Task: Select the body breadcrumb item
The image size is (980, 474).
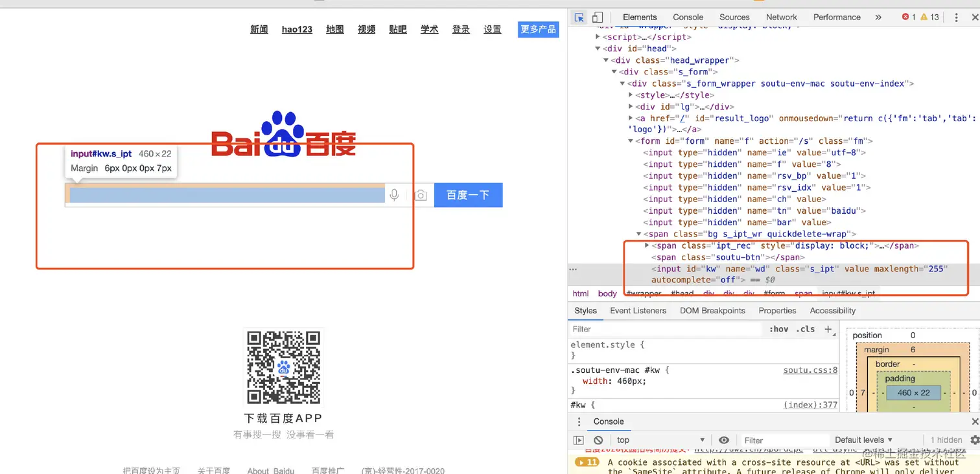Action: coord(607,293)
